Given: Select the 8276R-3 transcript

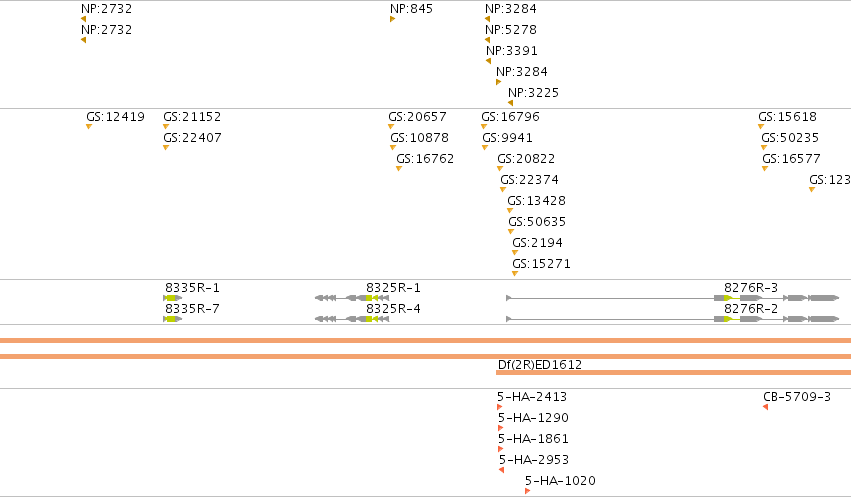Looking at the screenshot, I should pos(672,298).
